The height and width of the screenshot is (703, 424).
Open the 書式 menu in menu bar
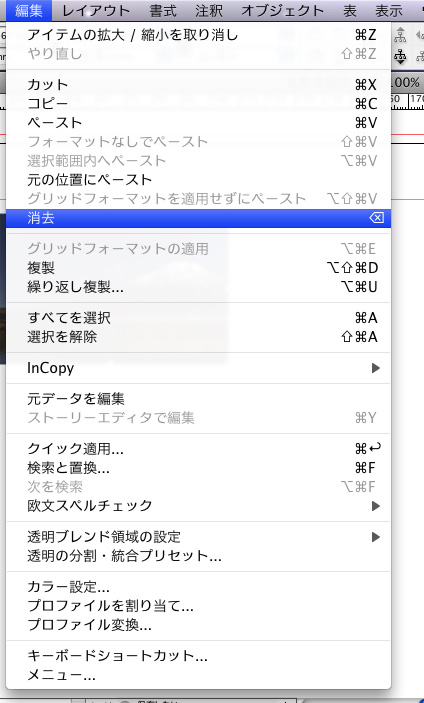coord(163,10)
